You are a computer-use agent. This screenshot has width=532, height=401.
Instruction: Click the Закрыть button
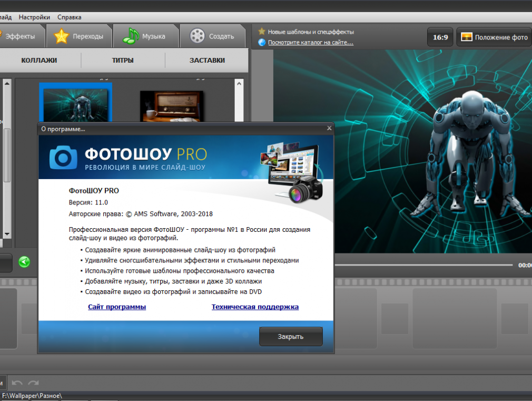point(291,337)
